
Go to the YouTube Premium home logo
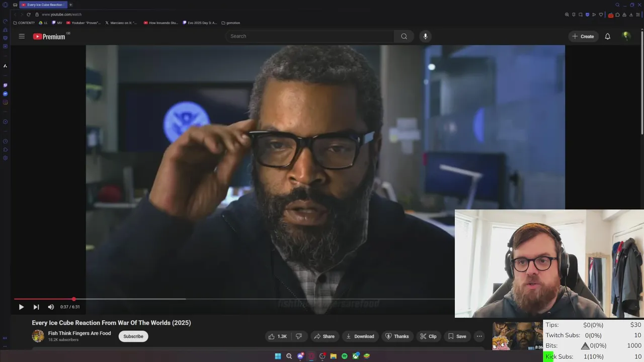[49, 36]
